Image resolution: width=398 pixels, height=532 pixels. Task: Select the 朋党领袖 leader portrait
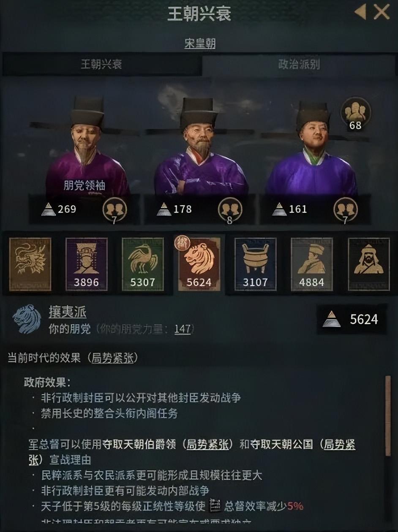pyautogui.click(x=87, y=148)
